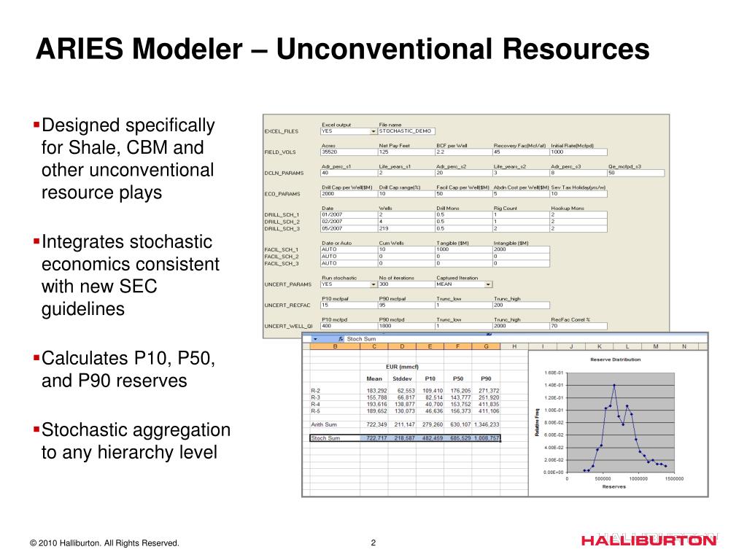Click the Adr_perc_s3 field showing 8
Screen dimensions: 747x560
click(578, 174)
